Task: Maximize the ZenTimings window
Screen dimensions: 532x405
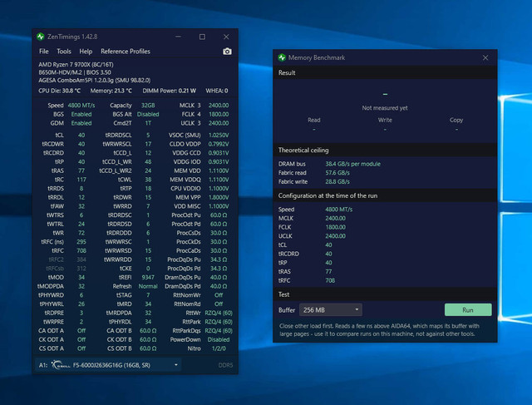Action: pos(202,37)
